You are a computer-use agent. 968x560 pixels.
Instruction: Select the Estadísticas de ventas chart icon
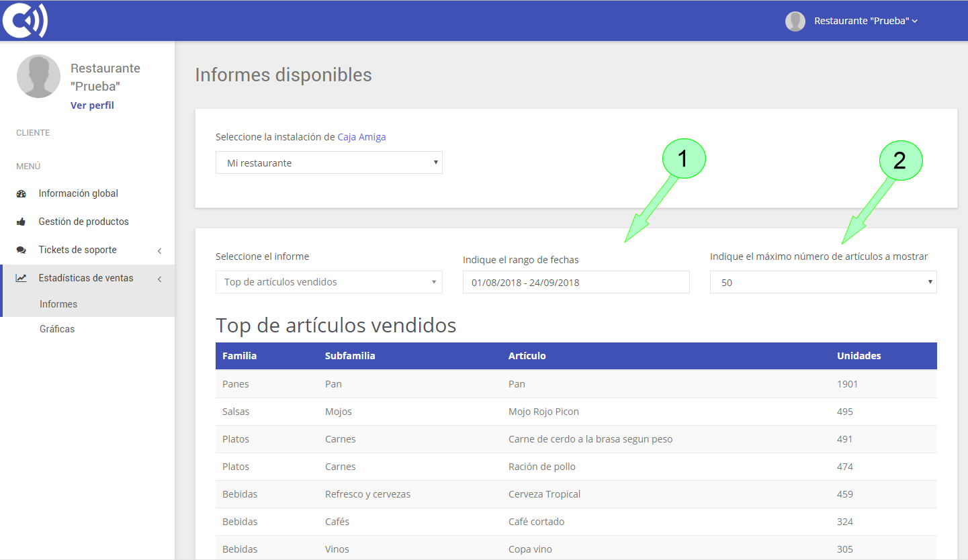point(21,277)
